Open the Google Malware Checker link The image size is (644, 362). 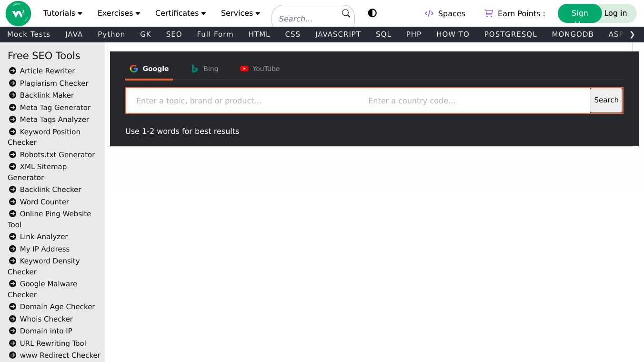[42, 289]
